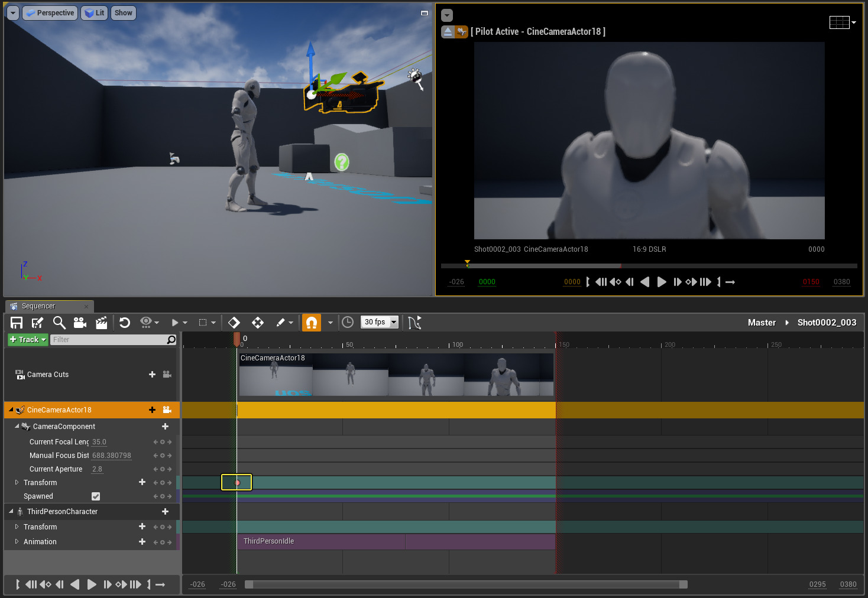Viewport: 868px width, 598px height.
Task: Click the Restore Pre-Animated State undo icon
Action: (x=125, y=323)
